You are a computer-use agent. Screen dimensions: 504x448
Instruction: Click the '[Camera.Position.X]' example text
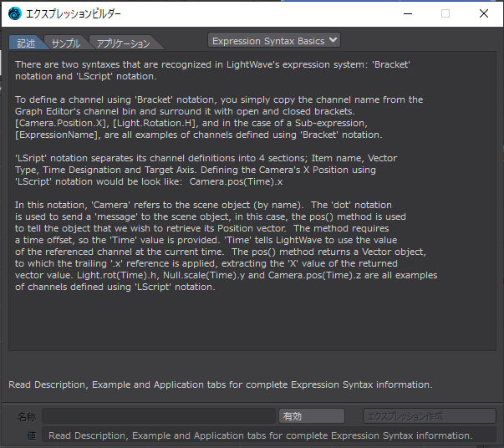(61, 123)
